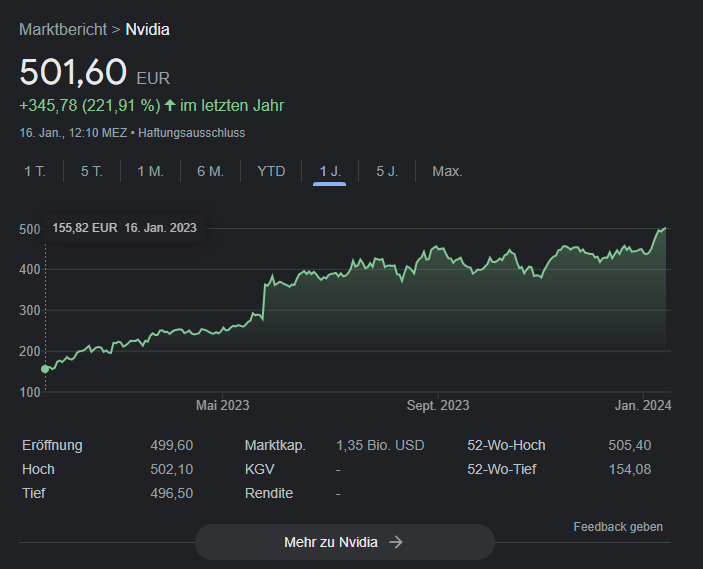703x569 pixels.
Task: Click the 155,82 EUR chart tooltip
Action: click(125, 227)
